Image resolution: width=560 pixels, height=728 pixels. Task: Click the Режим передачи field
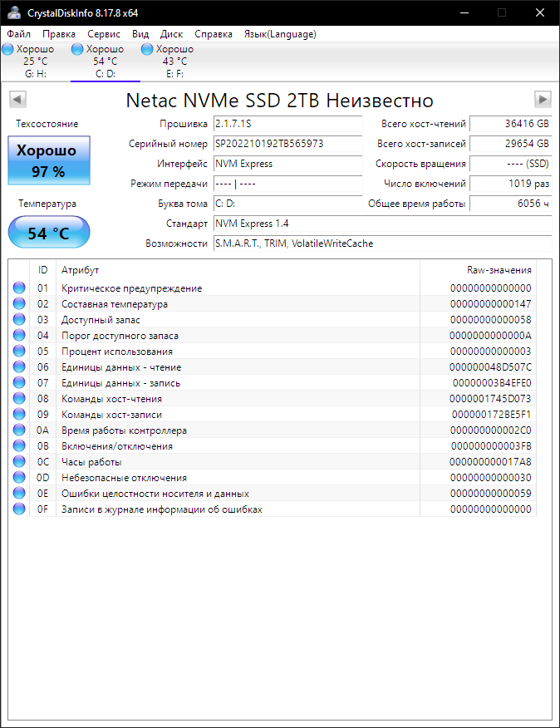288,184
